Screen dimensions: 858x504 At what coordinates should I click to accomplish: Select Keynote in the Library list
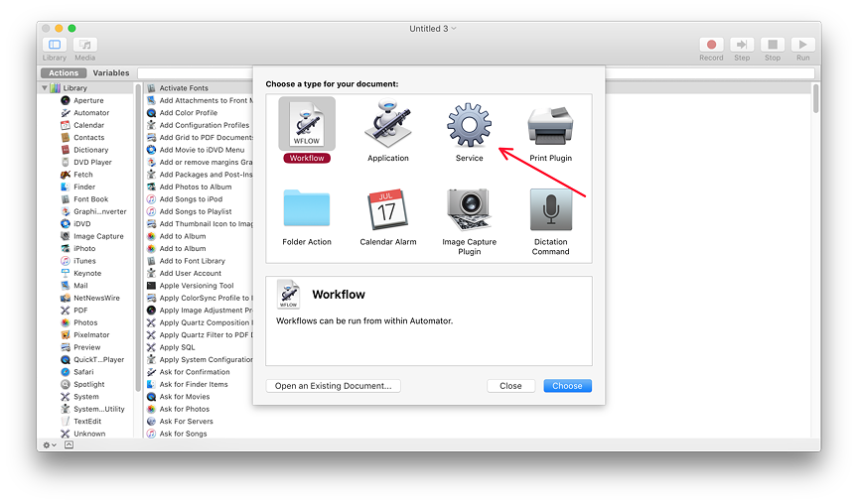[87, 273]
